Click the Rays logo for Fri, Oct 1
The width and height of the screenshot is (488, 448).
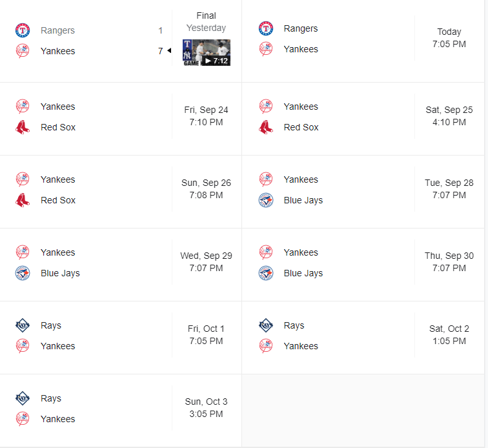tap(23, 325)
